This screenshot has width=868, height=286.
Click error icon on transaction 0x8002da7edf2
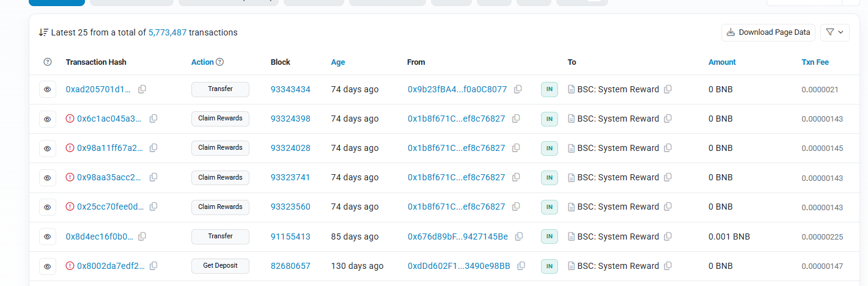(70, 266)
